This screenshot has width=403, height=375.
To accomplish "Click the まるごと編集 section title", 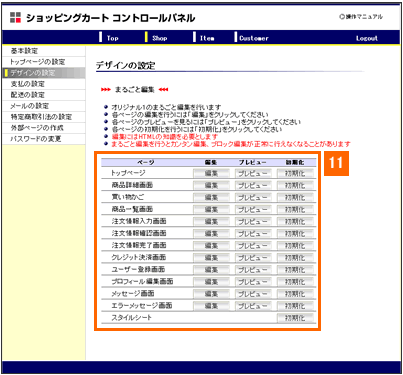I will point(135,89).
